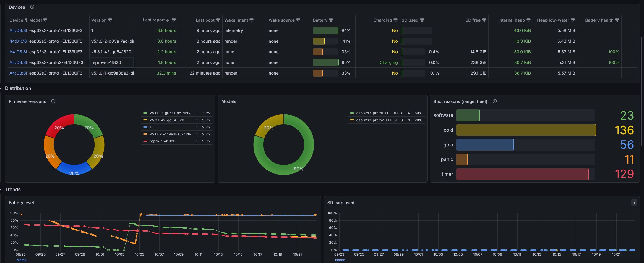Image resolution: width=644 pixels, height=263 pixels.
Task: Click Name legend header under SD card used
Action: (340, 260)
